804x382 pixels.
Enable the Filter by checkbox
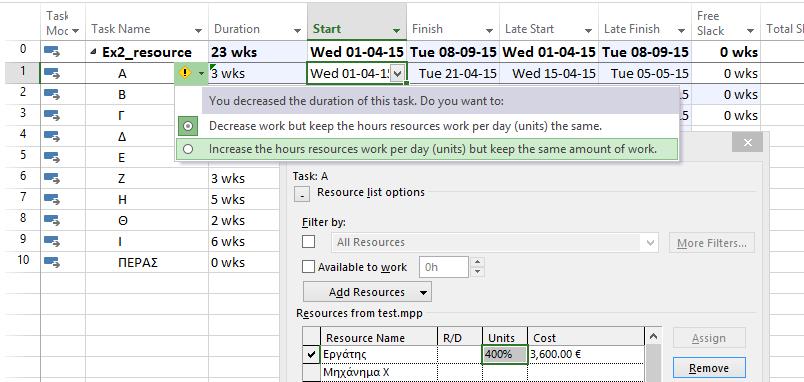[x=309, y=242]
